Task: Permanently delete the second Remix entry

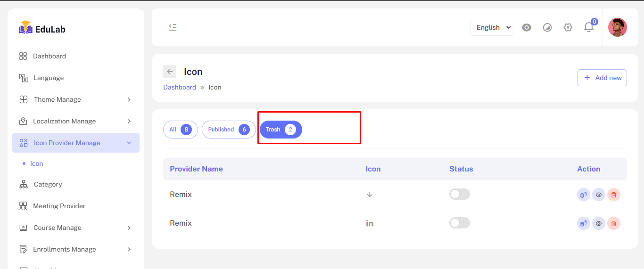Action: point(613,223)
